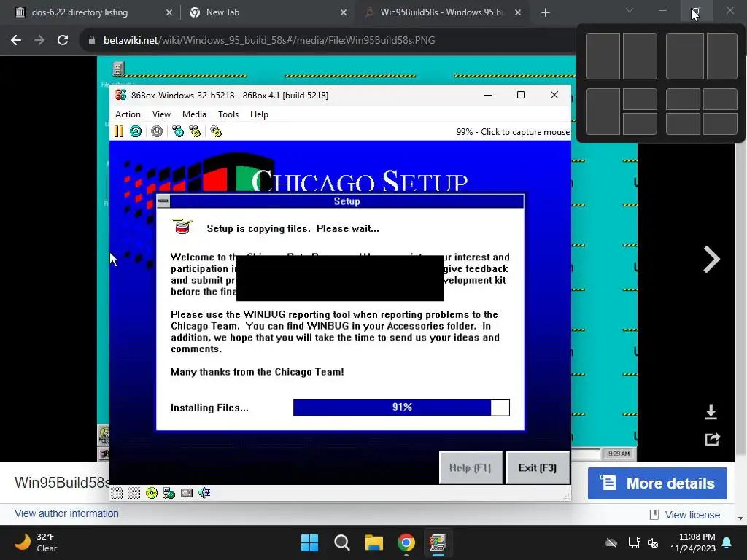Click '99% - Click to capture mouse' text

tap(513, 132)
